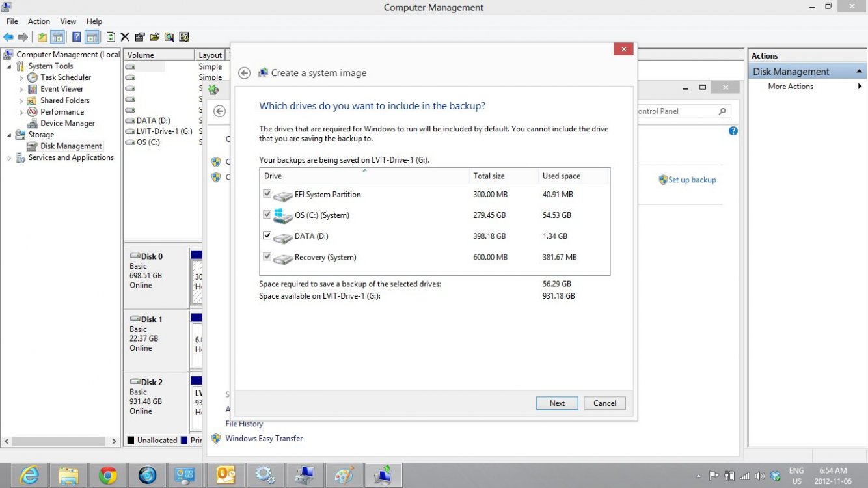Expand Services and Applications node
The width and height of the screenshot is (868, 488).
point(9,158)
